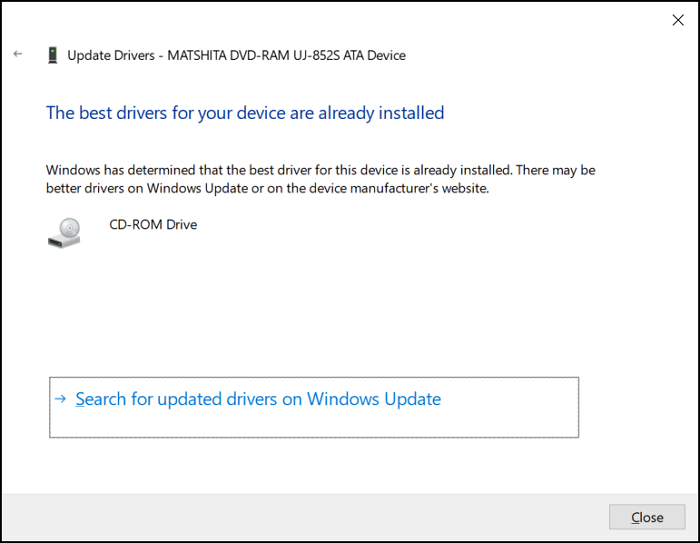
Task: Click the first line starting Windows has determined
Action: (321, 170)
